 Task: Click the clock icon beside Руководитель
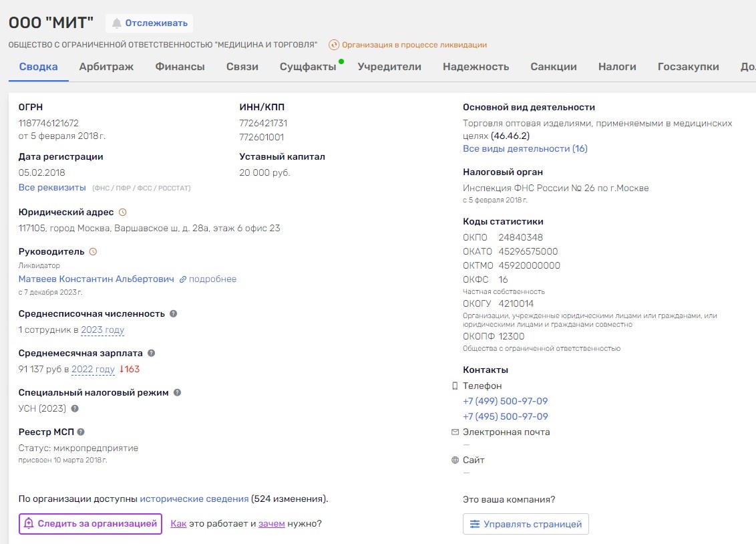93,252
